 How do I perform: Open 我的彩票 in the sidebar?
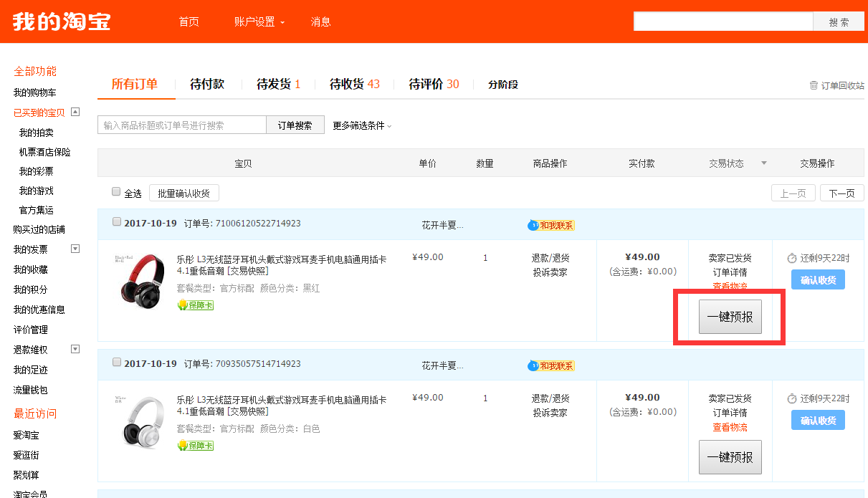(37, 171)
